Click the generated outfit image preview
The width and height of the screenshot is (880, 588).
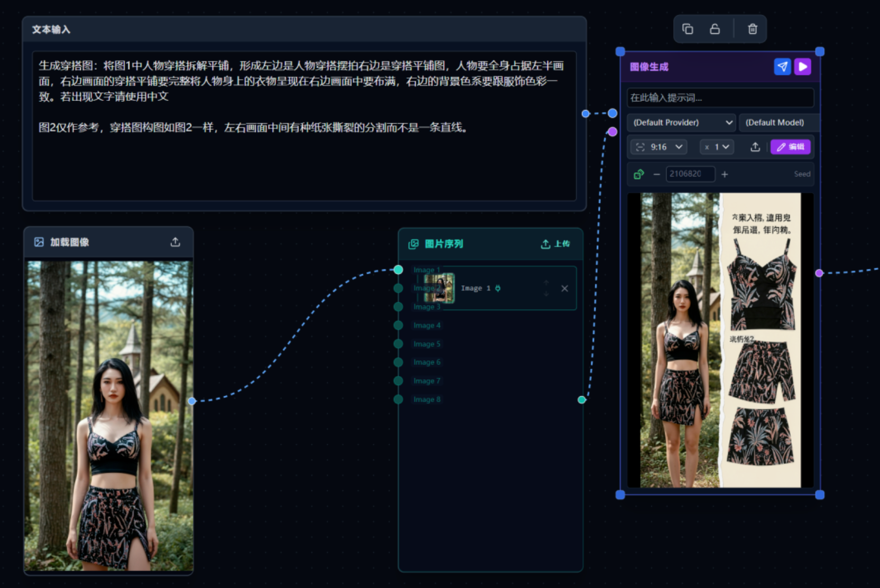click(720, 340)
